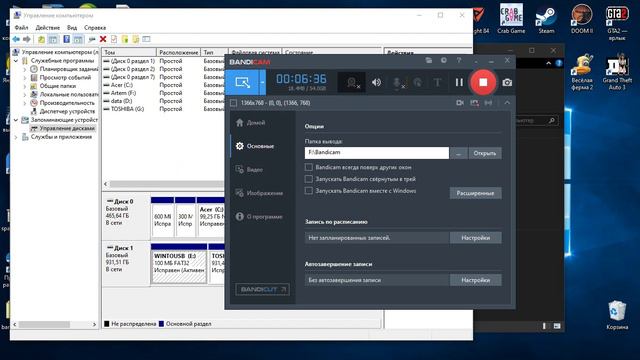
Task: Open Crab Game desktop shortcut
Action: coord(511,19)
